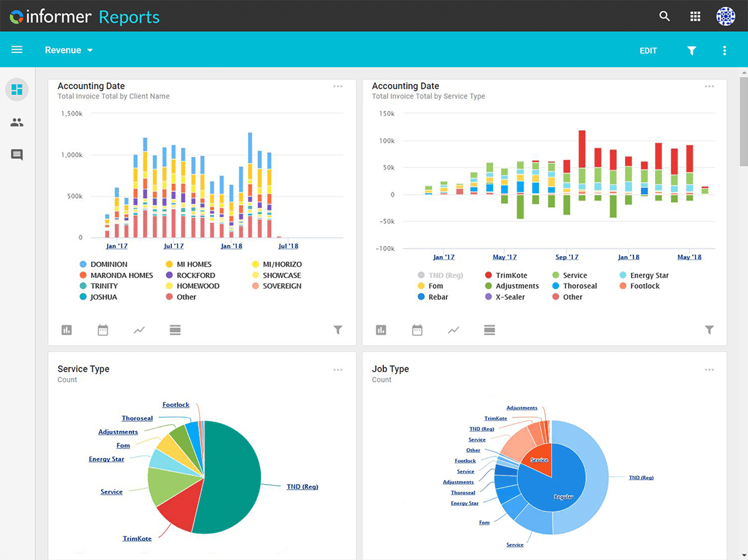
Task: Open the comments sidebar icon
Action: tap(17, 155)
